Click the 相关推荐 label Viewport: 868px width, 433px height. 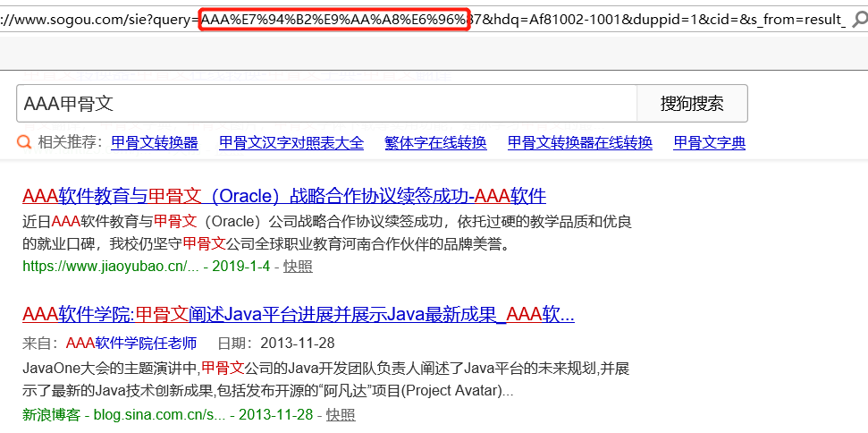70,143
